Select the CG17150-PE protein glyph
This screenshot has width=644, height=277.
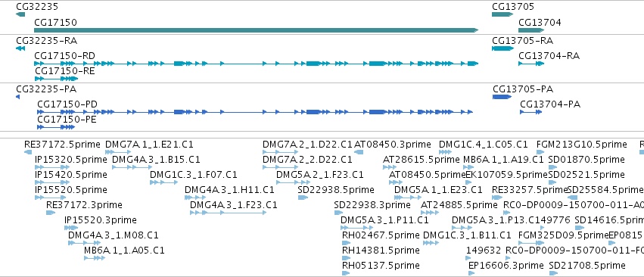pyautogui.click(x=56, y=127)
